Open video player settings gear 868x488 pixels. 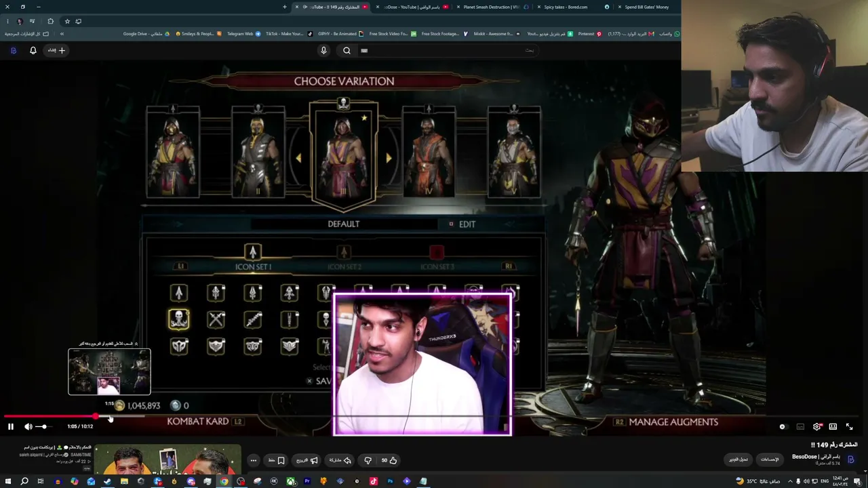tap(816, 426)
